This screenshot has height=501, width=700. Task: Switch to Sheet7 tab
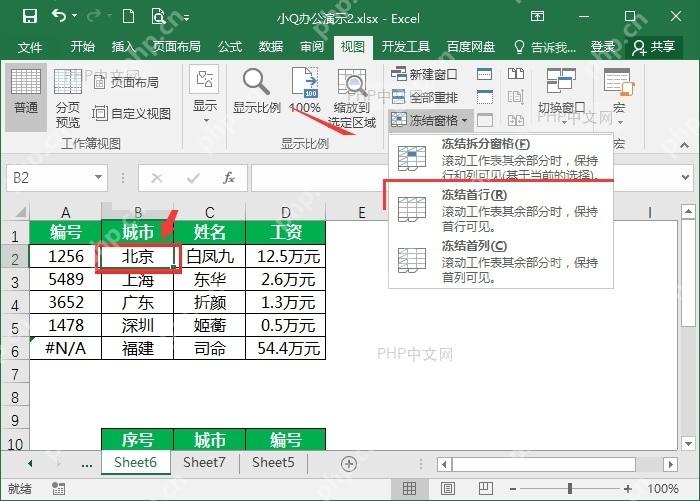tap(204, 463)
